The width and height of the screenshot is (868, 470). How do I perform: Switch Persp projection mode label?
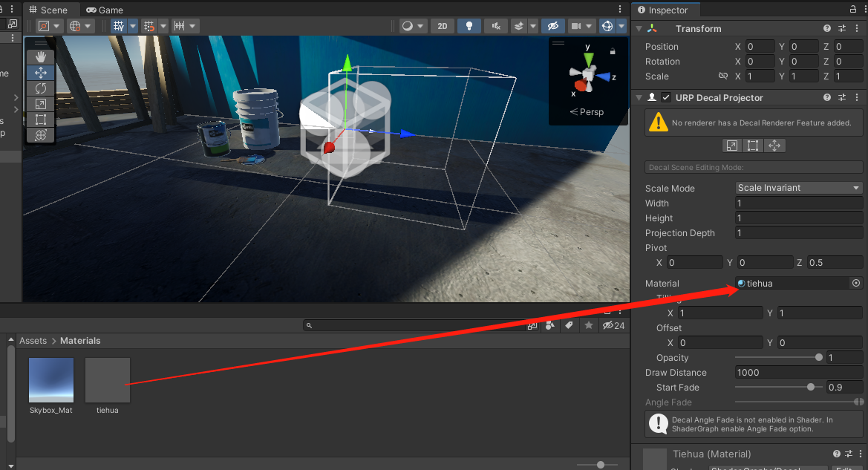pyautogui.click(x=587, y=112)
